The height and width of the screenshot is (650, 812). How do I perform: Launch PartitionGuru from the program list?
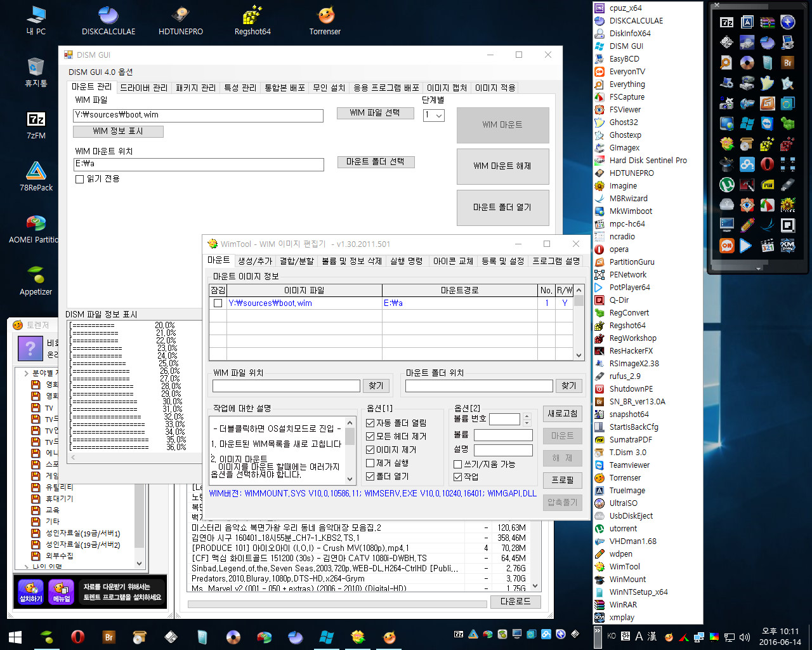(632, 262)
